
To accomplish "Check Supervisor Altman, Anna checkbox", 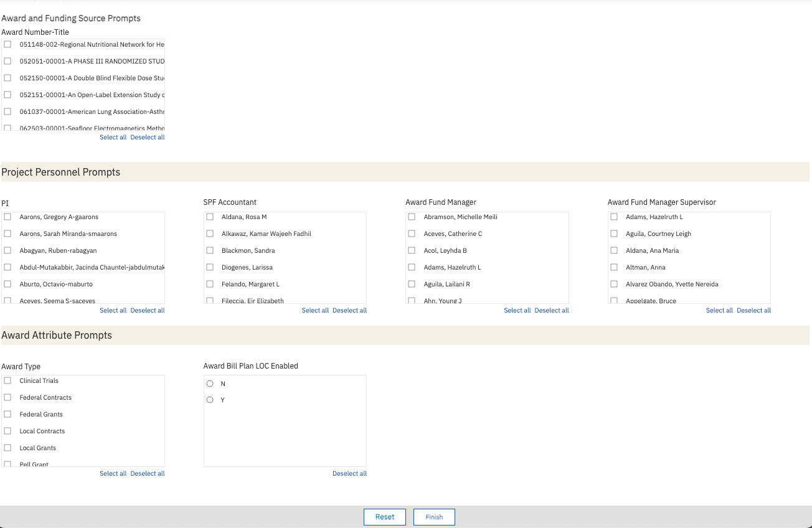I will point(614,267).
